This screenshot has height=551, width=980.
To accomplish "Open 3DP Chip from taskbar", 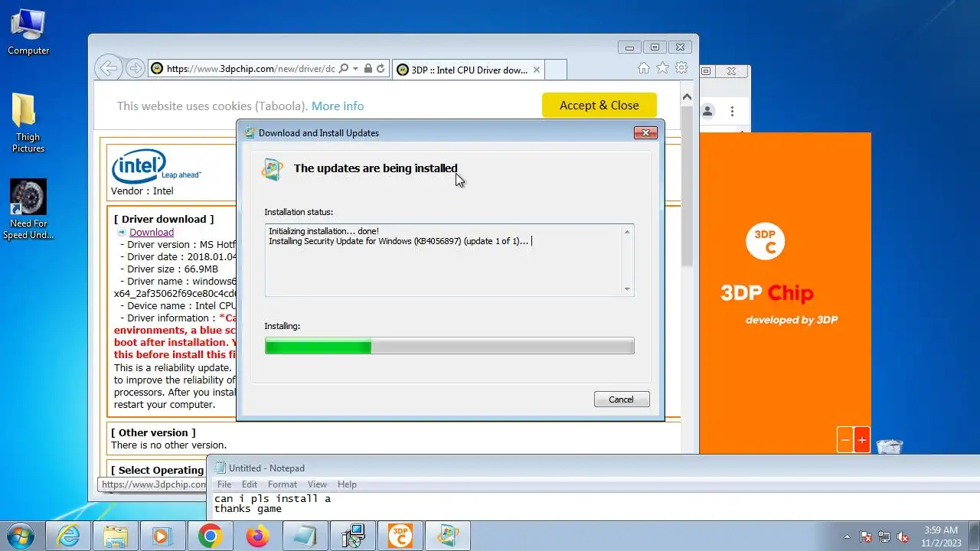I will [x=400, y=536].
